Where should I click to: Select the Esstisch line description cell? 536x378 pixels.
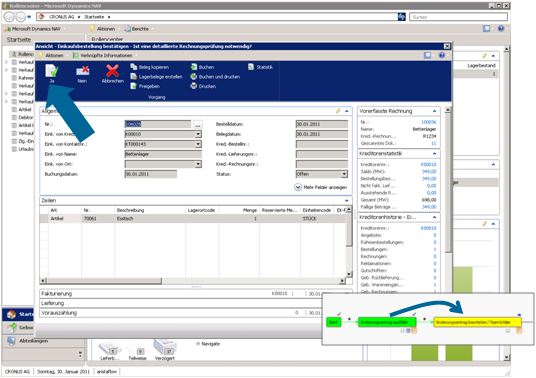tap(150, 218)
